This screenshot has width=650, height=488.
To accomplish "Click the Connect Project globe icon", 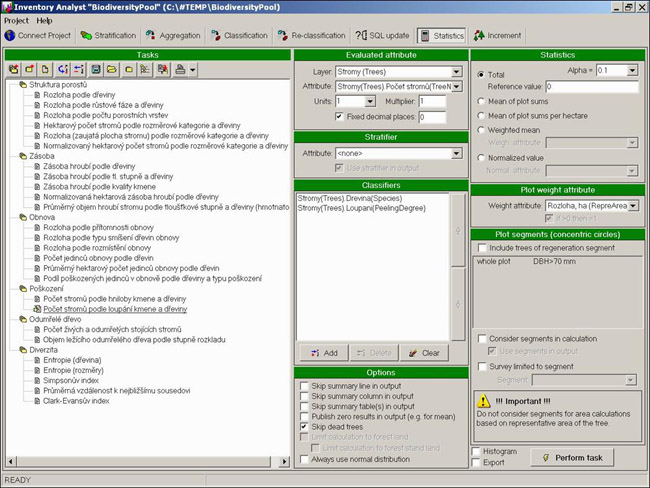I will tap(10, 35).
